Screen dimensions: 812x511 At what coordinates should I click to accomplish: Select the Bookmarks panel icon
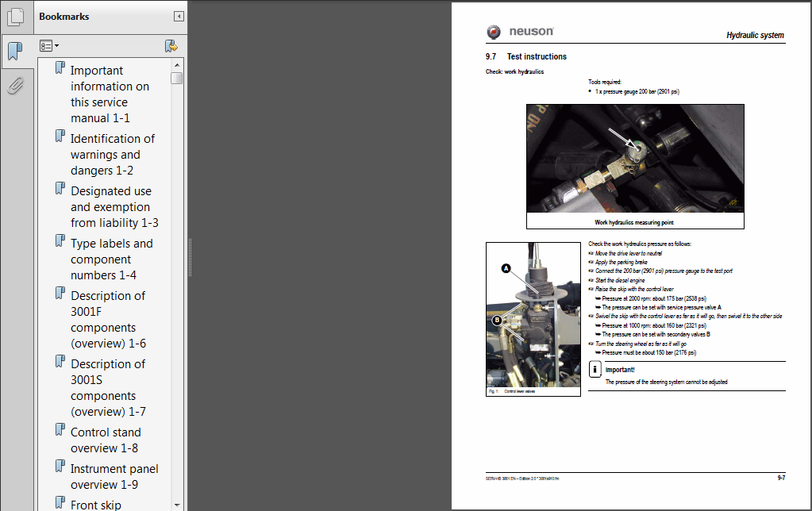click(x=16, y=52)
